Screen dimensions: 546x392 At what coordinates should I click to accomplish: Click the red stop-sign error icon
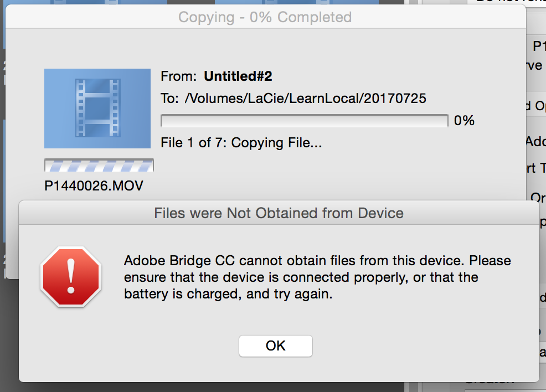[x=71, y=277]
